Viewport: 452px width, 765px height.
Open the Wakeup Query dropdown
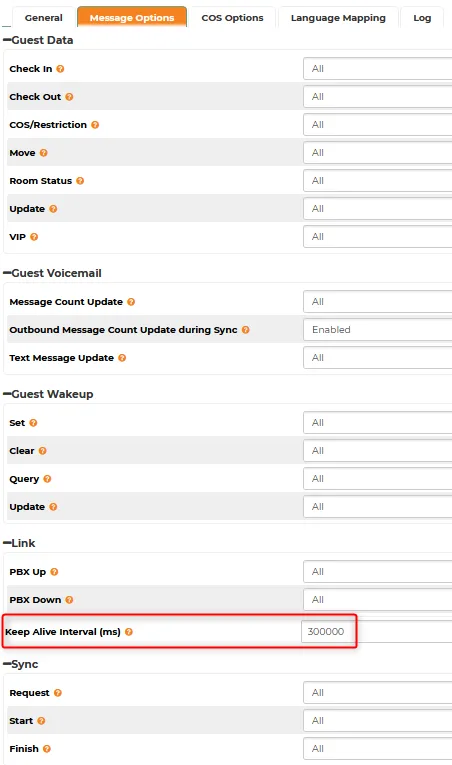377,479
